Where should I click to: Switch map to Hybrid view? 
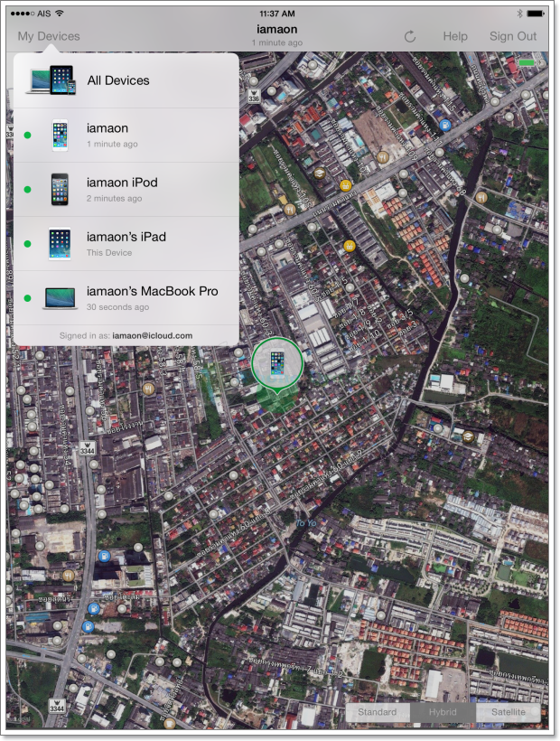pos(442,712)
